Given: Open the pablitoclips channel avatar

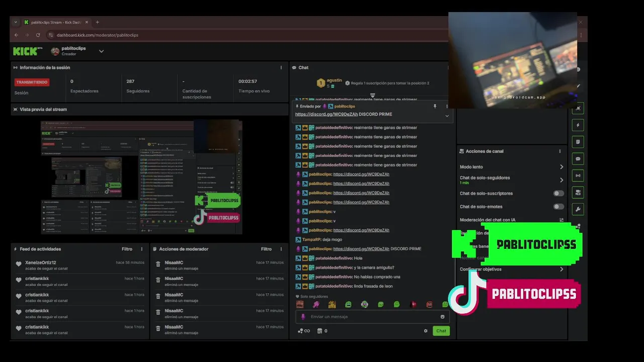Looking at the screenshot, I should [x=55, y=51].
